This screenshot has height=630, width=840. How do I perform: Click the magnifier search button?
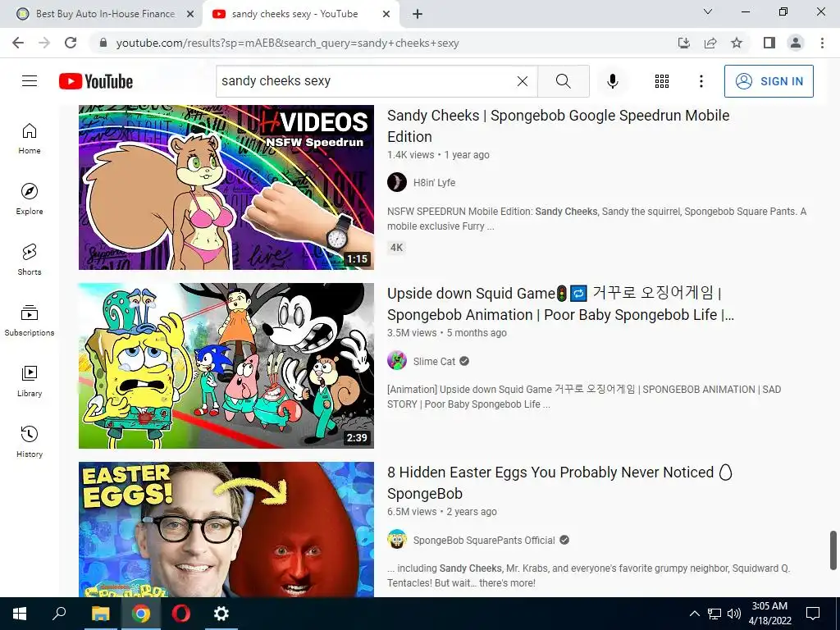click(x=563, y=81)
